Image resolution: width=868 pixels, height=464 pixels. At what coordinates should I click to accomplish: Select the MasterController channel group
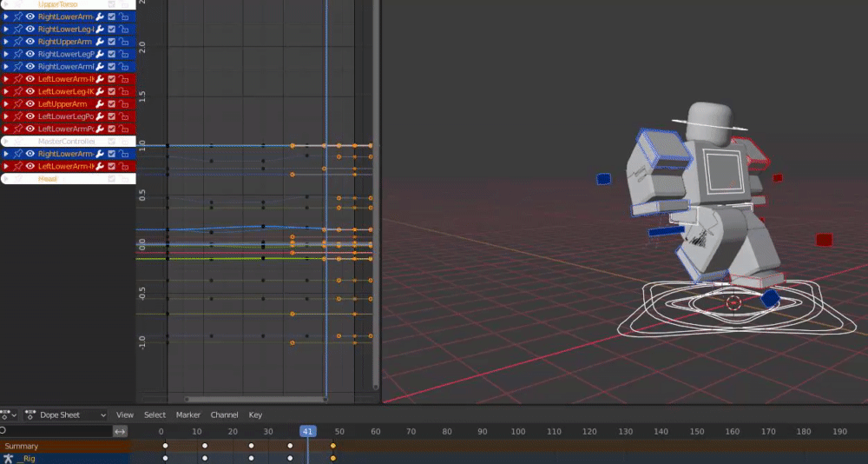(68, 142)
